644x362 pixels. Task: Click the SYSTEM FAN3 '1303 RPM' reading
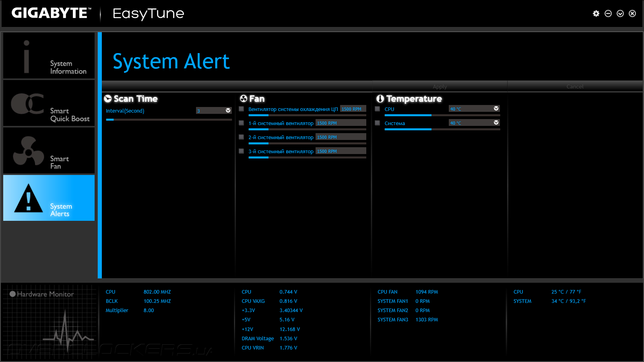[x=427, y=320]
